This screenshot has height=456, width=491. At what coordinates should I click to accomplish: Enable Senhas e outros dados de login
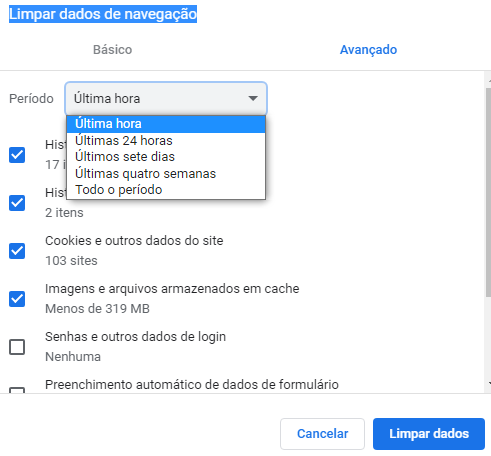pos(17,347)
